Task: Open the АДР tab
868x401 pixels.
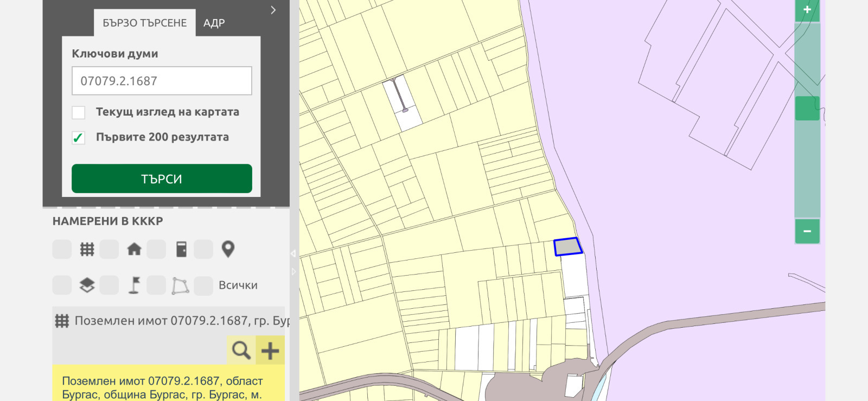Action: (214, 23)
